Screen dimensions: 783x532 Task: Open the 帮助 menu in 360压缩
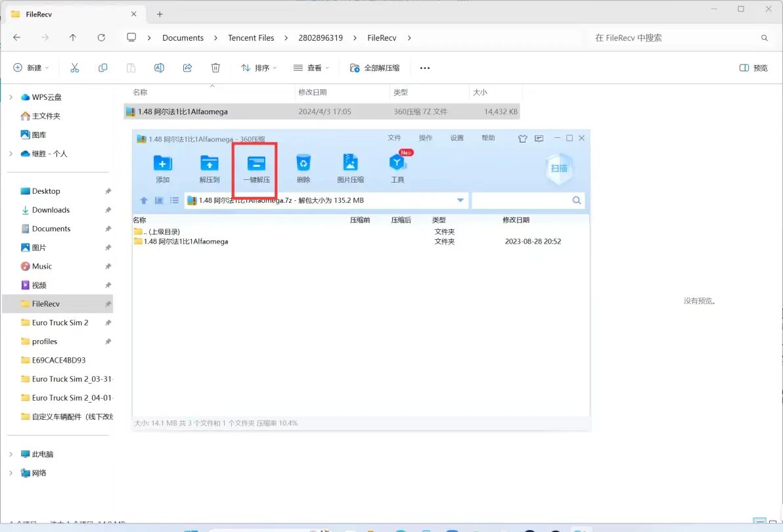point(488,138)
